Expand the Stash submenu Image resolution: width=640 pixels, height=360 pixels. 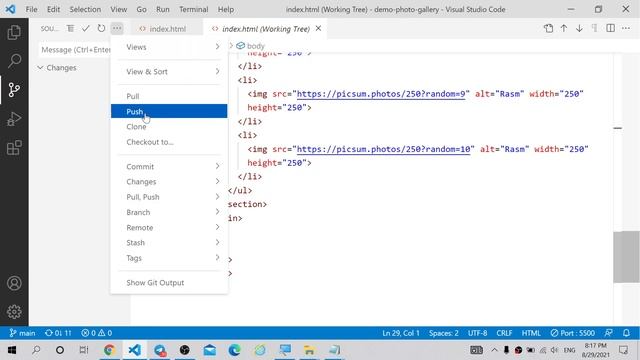pos(169,242)
